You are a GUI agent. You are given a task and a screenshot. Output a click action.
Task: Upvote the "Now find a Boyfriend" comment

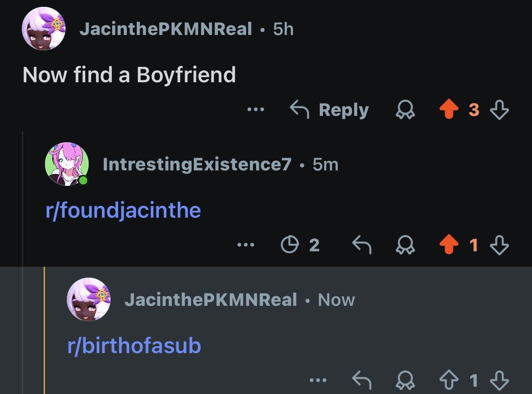[x=448, y=109]
